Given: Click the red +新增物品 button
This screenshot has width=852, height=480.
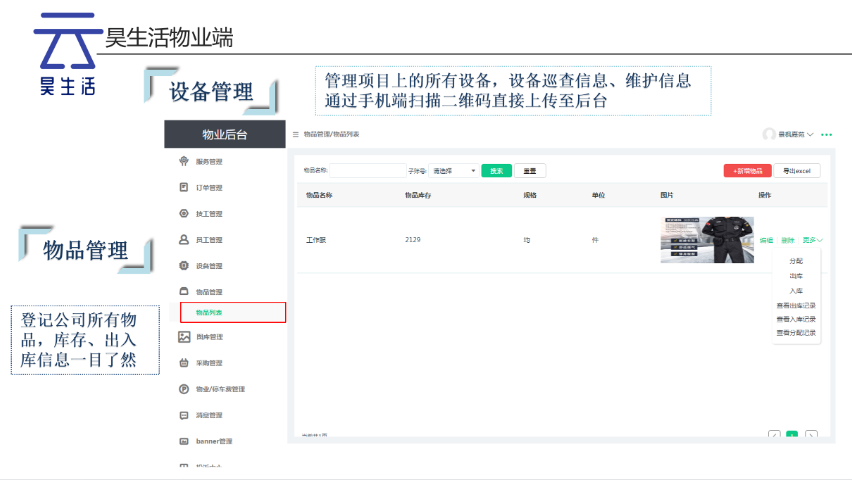Looking at the screenshot, I should (x=747, y=171).
